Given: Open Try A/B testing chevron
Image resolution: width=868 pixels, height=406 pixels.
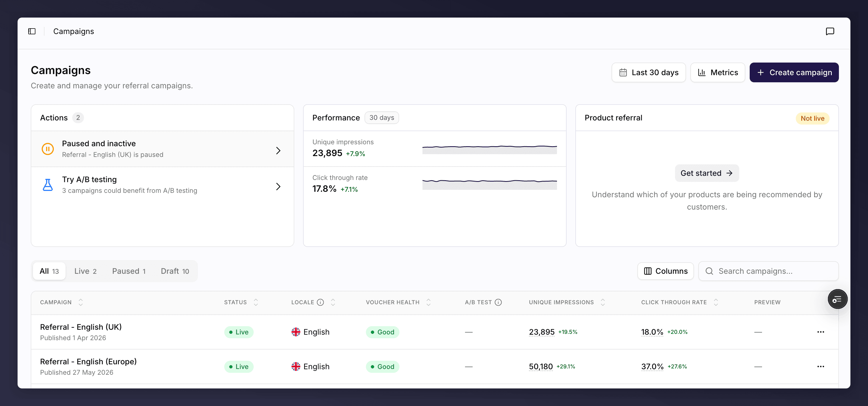Looking at the screenshot, I should pos(278,187).
